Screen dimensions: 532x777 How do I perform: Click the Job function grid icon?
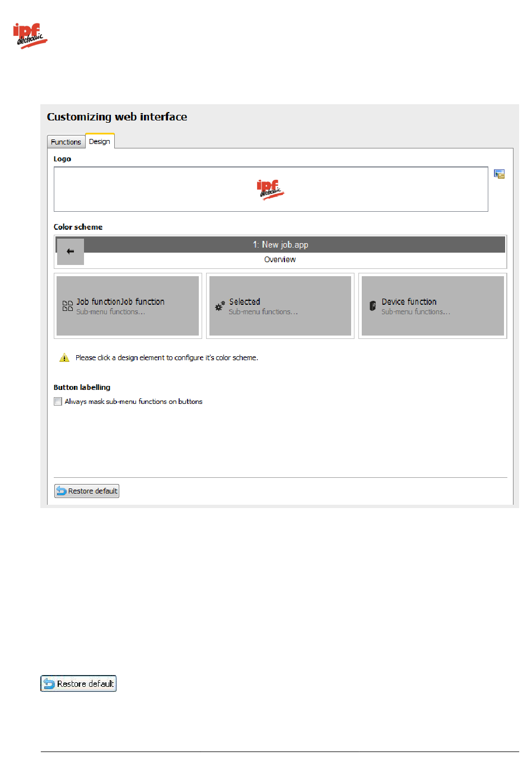(x=68, y=306)
